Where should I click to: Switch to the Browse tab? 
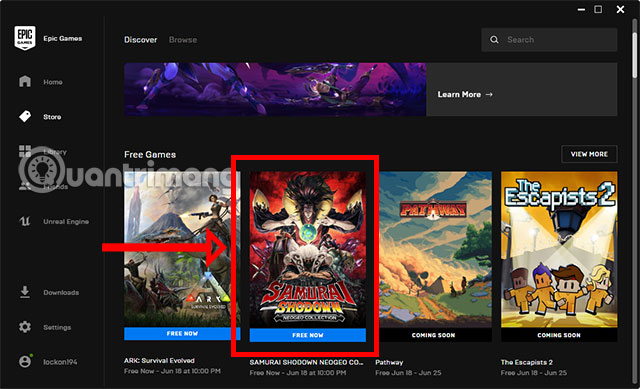click(183, 40)
